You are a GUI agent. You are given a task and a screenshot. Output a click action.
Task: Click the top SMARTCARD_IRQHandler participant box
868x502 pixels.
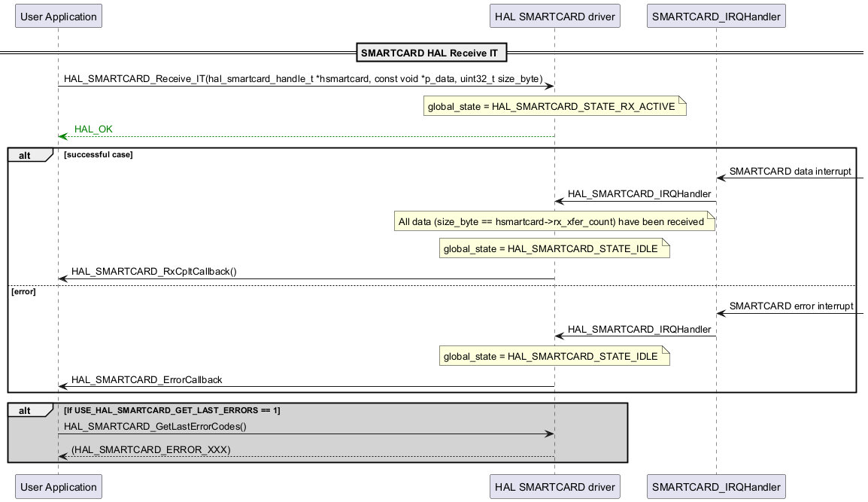716,16
